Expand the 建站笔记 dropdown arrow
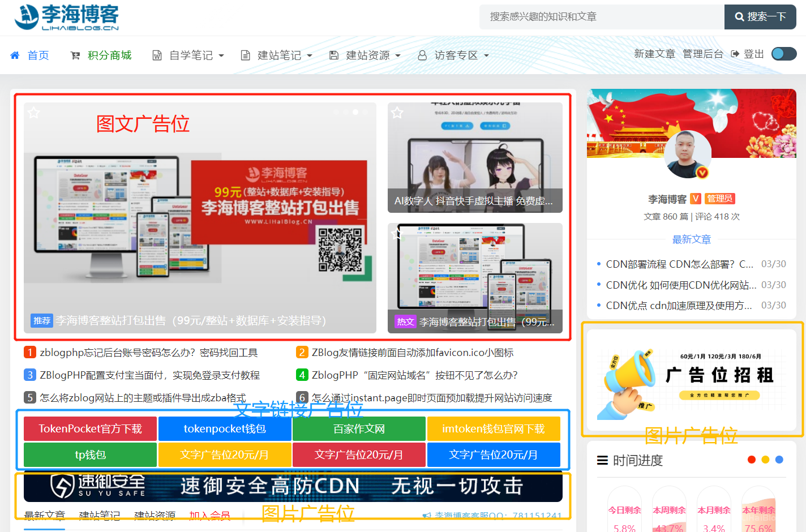Image resolution: width=806 pixels, height=532 pixels. (310, 55)
